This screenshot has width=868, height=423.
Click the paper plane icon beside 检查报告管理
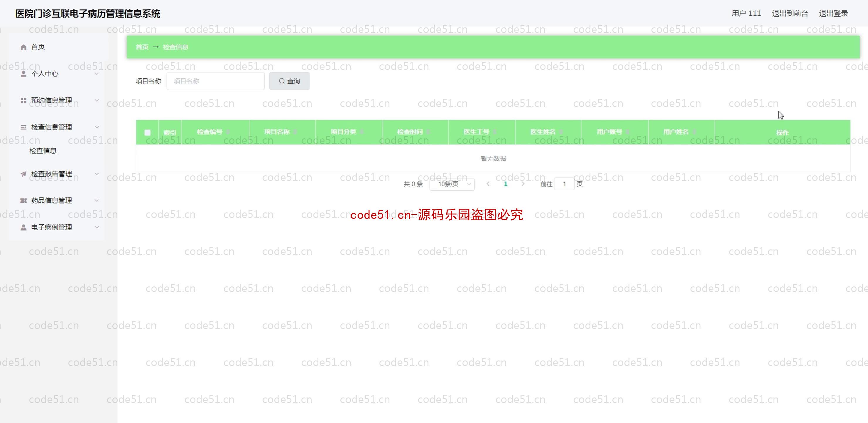coord(23,174)
